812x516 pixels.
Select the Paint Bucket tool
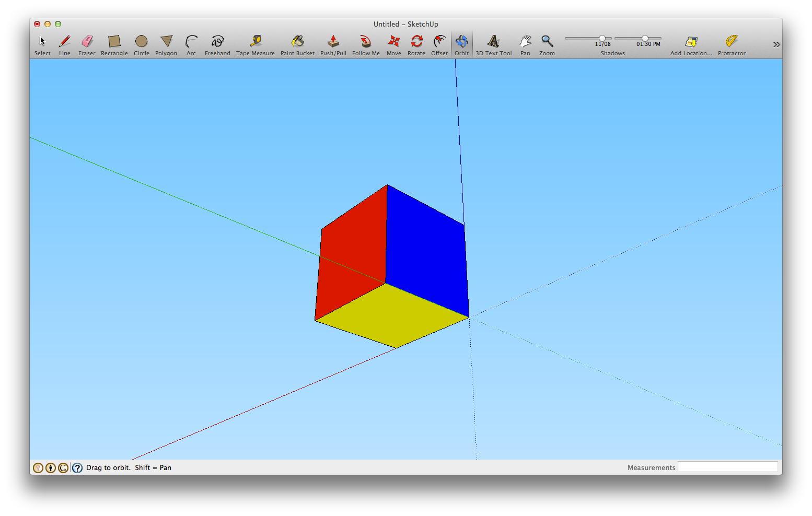point(297,42)
